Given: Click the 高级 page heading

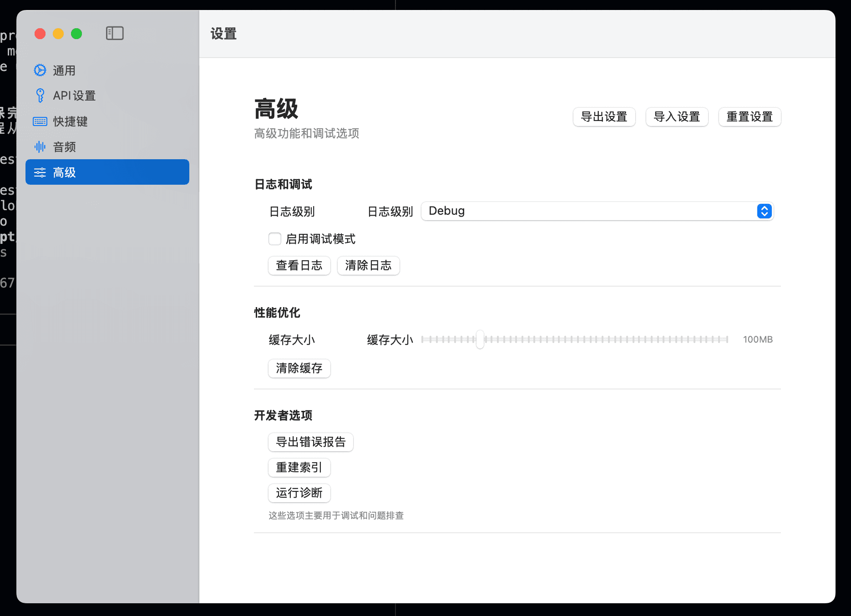Looking at the screenshot, I should pos(276,109).
